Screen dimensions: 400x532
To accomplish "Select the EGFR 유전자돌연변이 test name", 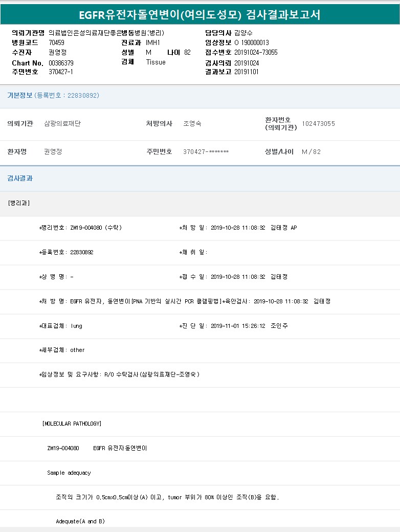I will (120, 448).
